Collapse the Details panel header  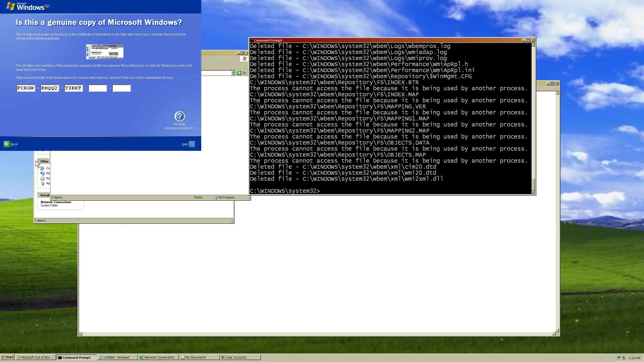(45, 195)
